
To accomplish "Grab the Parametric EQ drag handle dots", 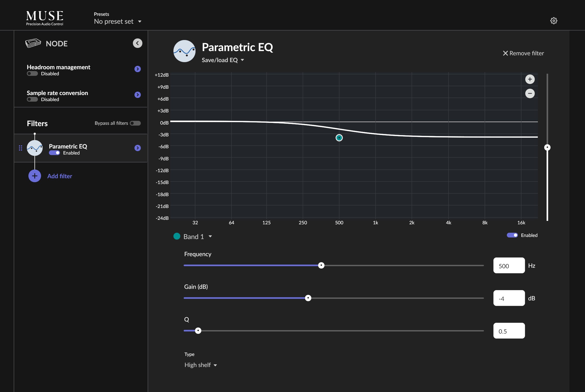I will 21,148.
